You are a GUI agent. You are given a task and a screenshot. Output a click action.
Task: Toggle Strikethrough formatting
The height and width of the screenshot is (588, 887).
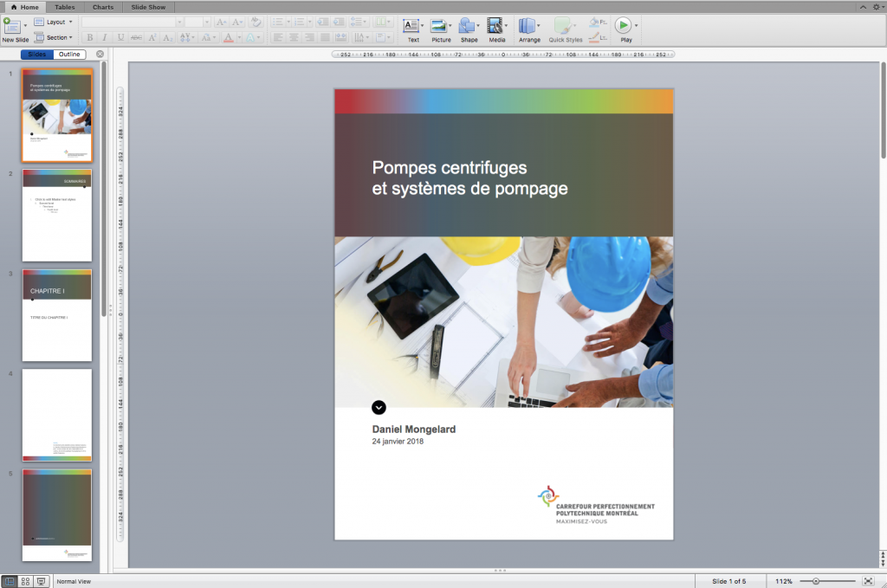136,38
